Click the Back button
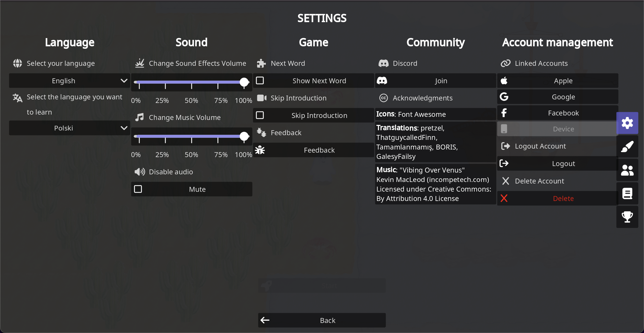 click(322, 320)
